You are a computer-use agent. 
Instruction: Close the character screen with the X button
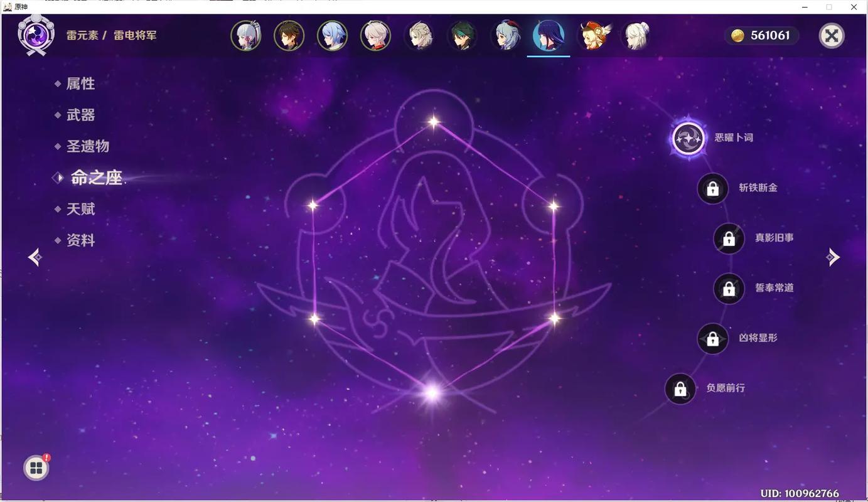832,36
